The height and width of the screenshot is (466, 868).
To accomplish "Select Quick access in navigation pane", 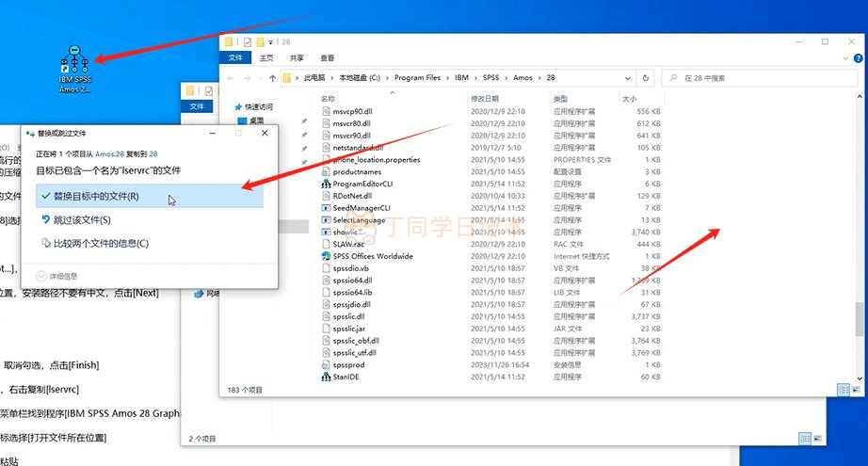I will click(x=254, y=106).
